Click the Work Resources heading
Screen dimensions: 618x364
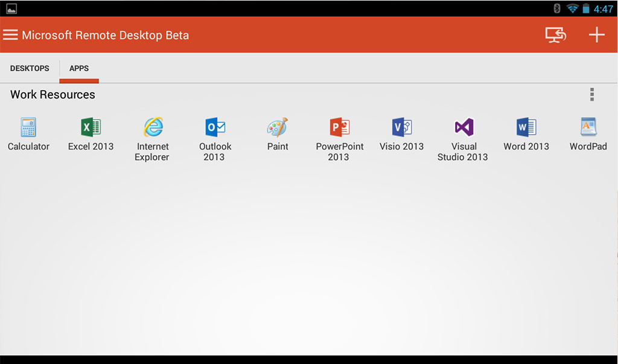(x=53, y=95)
